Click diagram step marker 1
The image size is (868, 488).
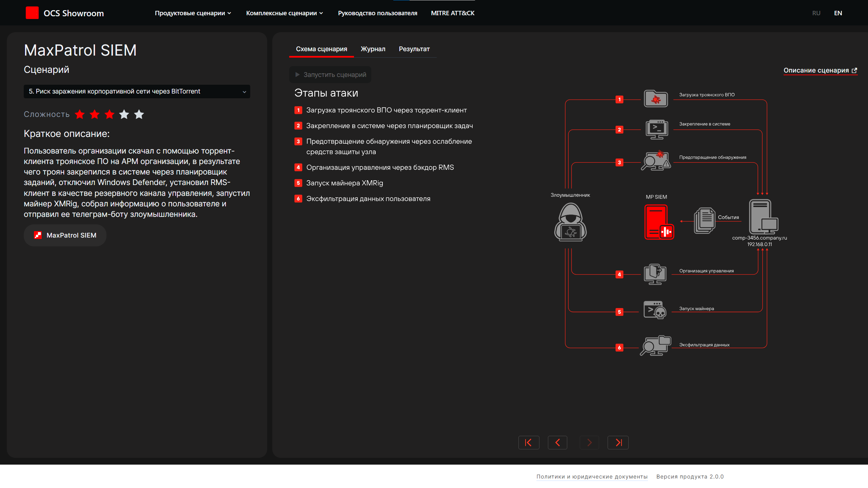coord(619,100)
